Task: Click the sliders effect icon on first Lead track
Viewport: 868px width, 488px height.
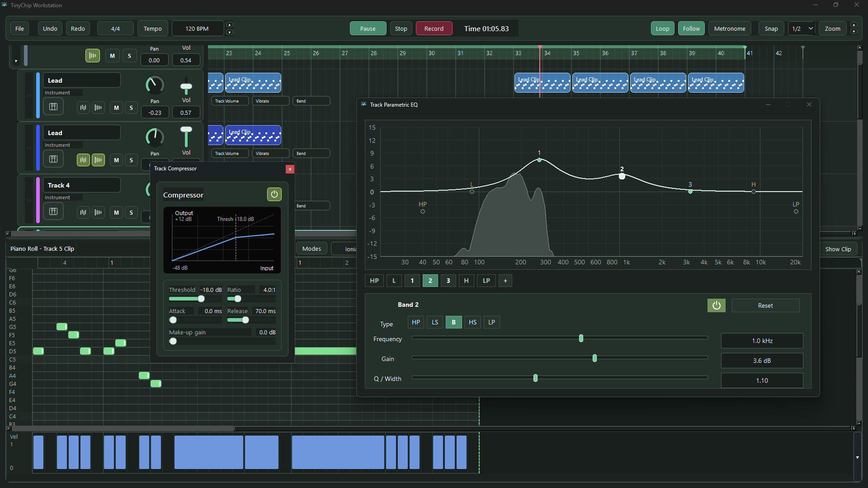Action: (83, 108)
